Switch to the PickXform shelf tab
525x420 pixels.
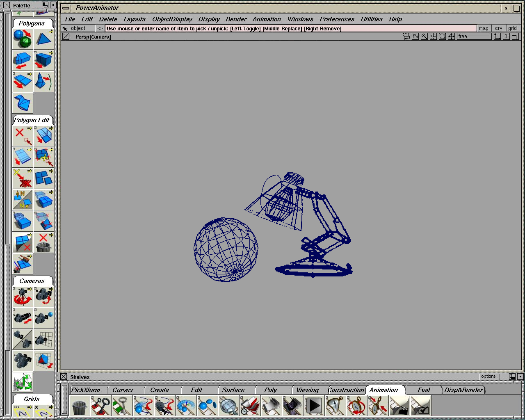pyautogui.click(x=89, y=390)
